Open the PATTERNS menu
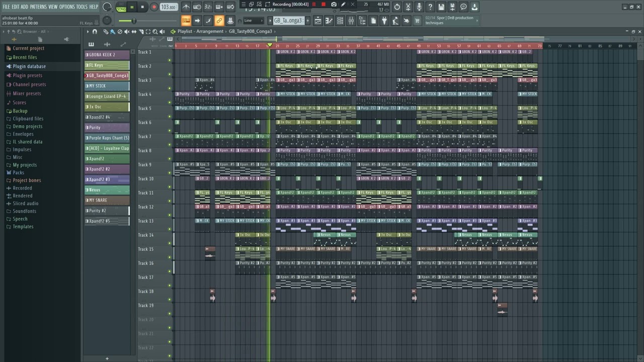This screenshot has width=644, height=362. click(x=38, y=7)
